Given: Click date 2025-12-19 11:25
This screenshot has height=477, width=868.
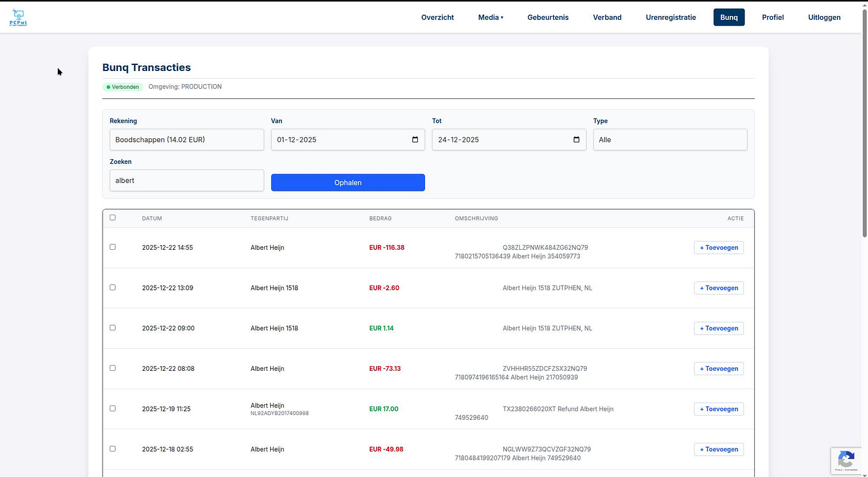Looking at the screenshot, I should pos(166,409).
